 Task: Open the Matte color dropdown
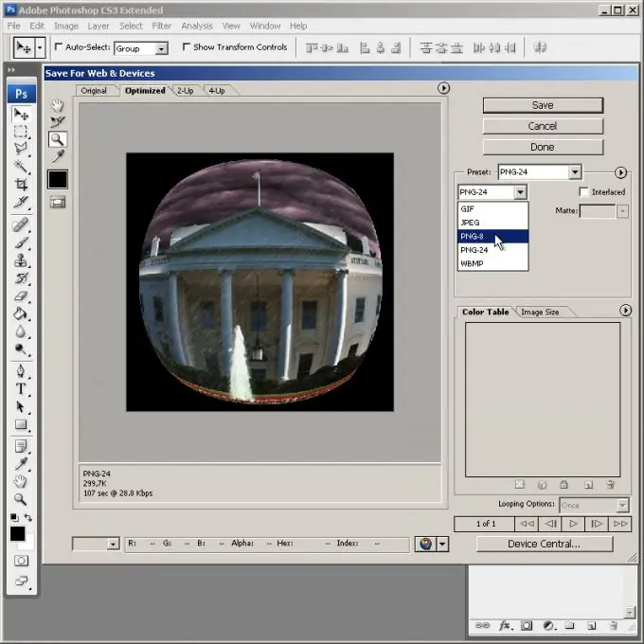coord(622,211)
